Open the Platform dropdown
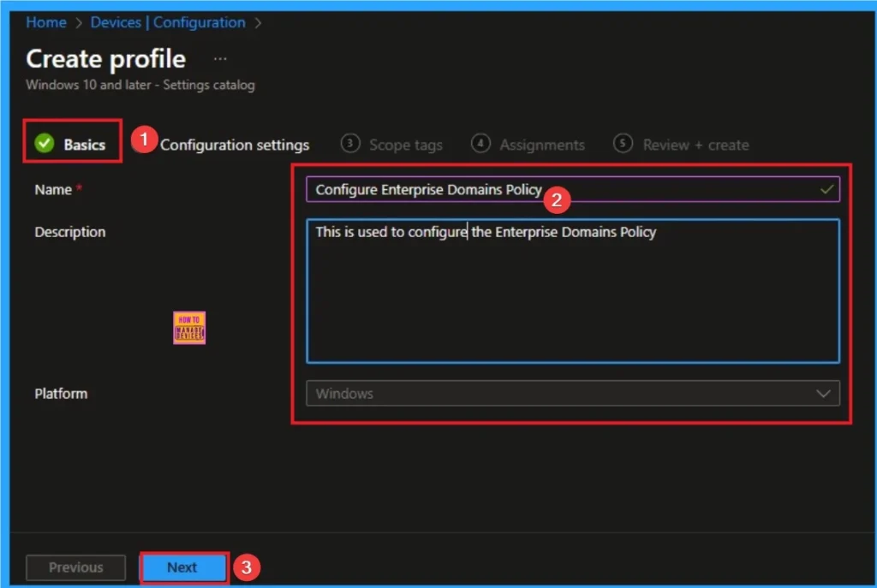The width and height of the screenshot is (877, 588). (x=572, y=394)
